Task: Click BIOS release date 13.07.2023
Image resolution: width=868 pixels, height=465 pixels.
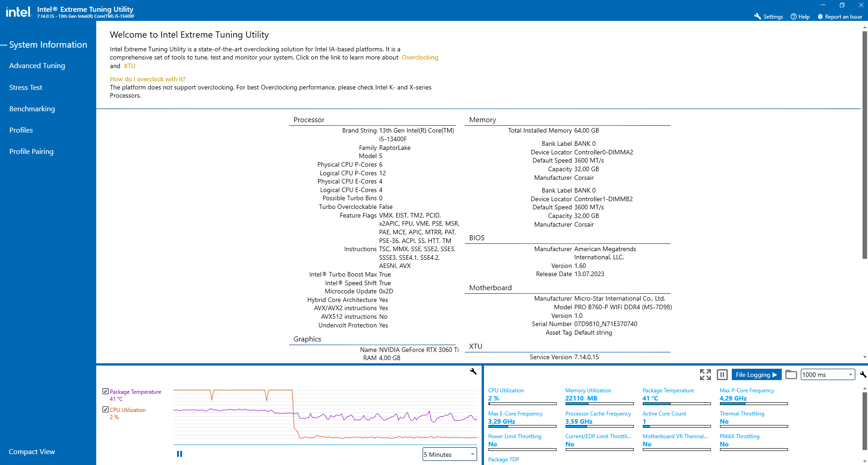Action: pyautogui.click(x=589, y=274)
